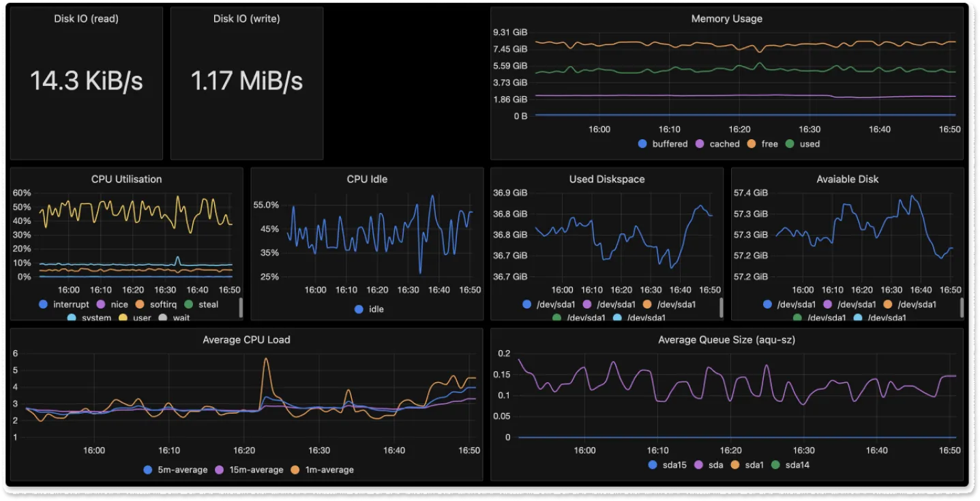Open the Memory Usage panel title menu

pos(726,19)
